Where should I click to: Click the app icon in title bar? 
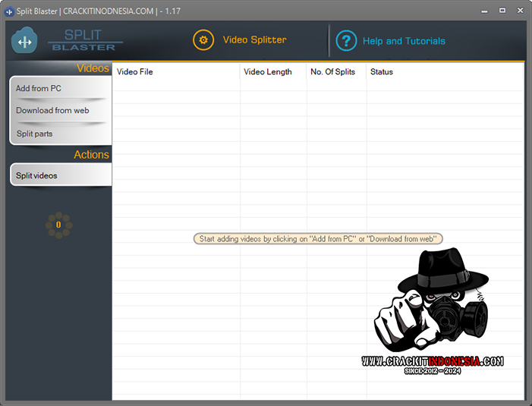point(9,11)
